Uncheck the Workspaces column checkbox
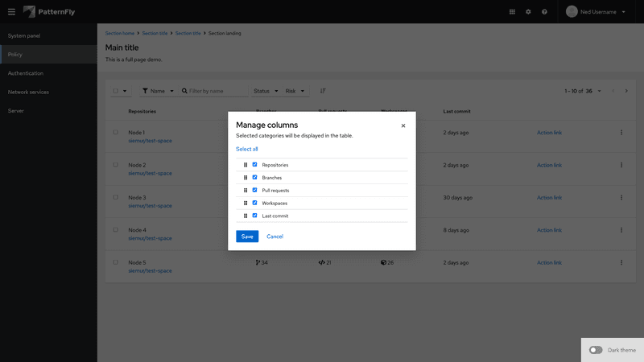The height and width of the screenshot is (362, 644). [x=255, y=203]
